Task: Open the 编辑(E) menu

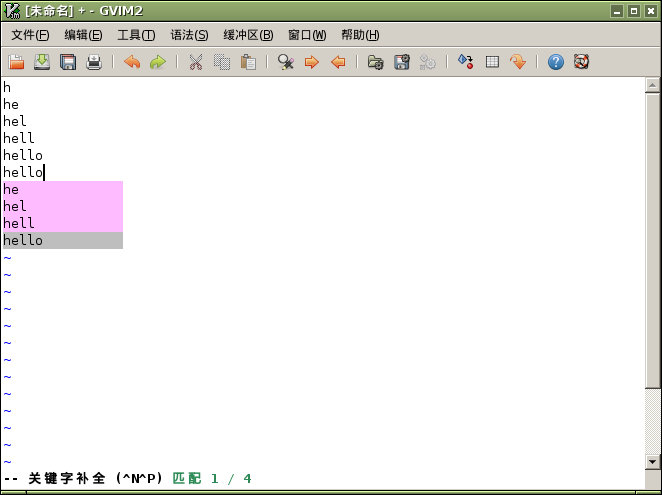Action: pos(83,35)
